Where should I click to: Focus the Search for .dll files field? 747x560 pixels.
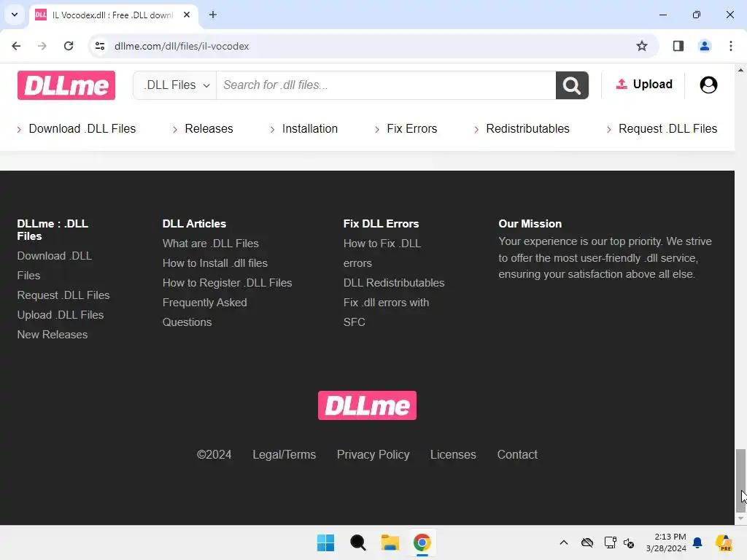point(386,85)
